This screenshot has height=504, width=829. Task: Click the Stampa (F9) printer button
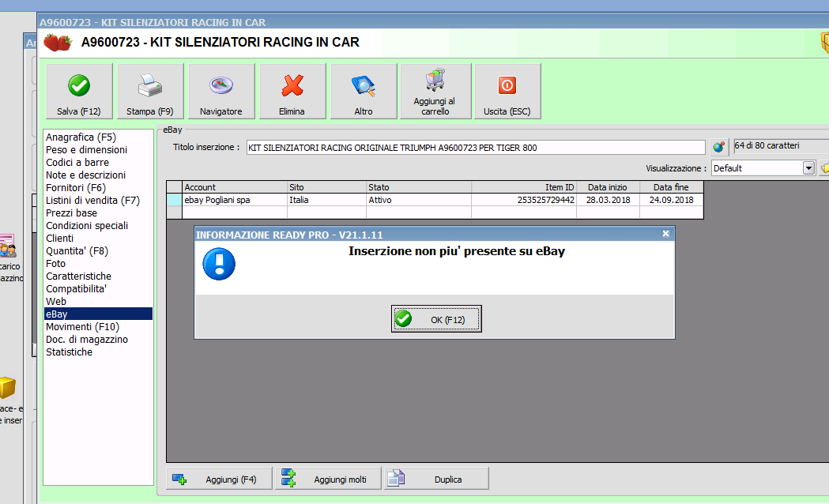pos(150,92)
